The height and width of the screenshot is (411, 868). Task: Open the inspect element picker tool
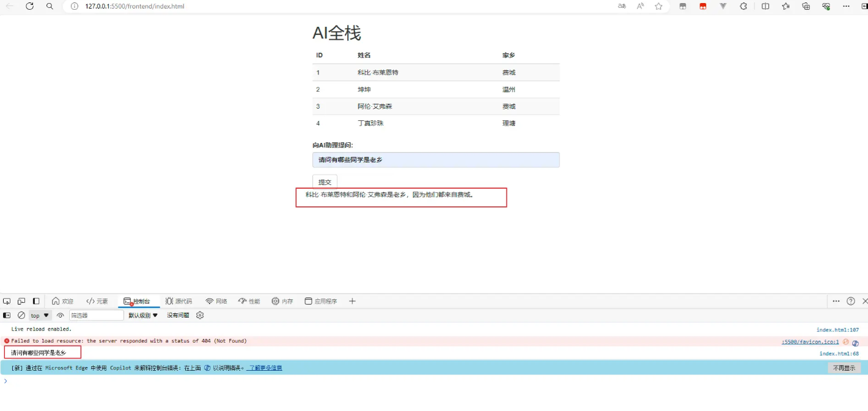(7, 301)
